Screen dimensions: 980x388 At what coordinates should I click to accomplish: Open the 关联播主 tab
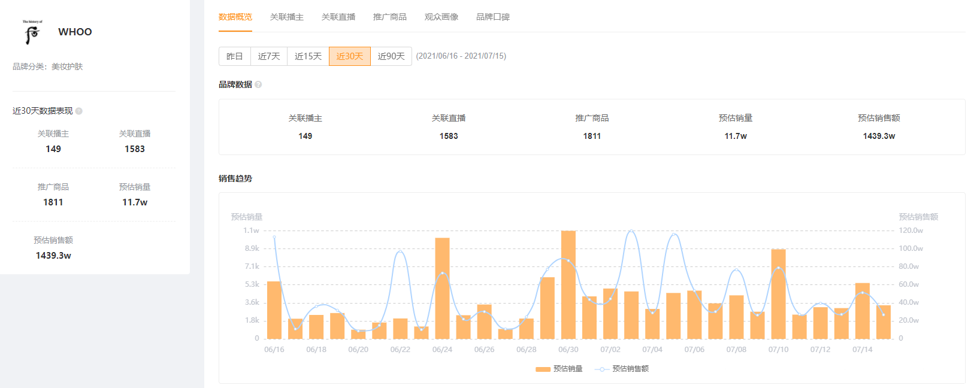click(x=287, y=17)
